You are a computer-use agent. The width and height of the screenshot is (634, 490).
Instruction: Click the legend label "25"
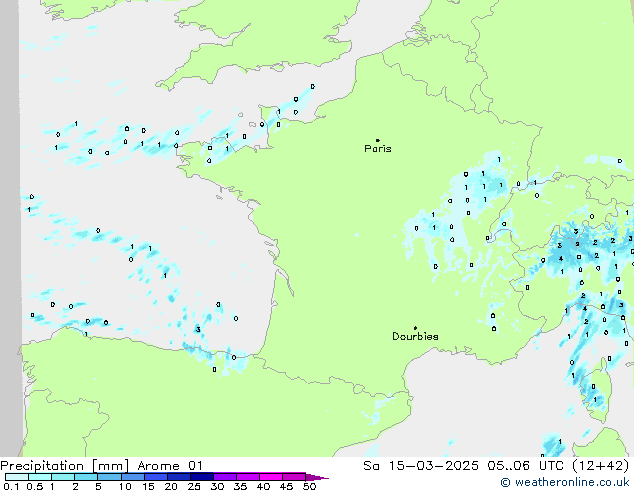(x=194, y=486)
